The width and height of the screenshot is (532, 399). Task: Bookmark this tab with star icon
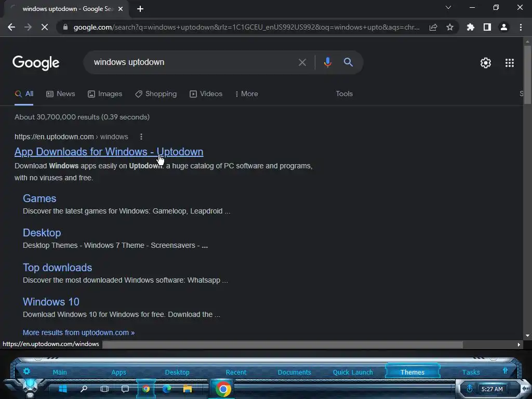450,27
